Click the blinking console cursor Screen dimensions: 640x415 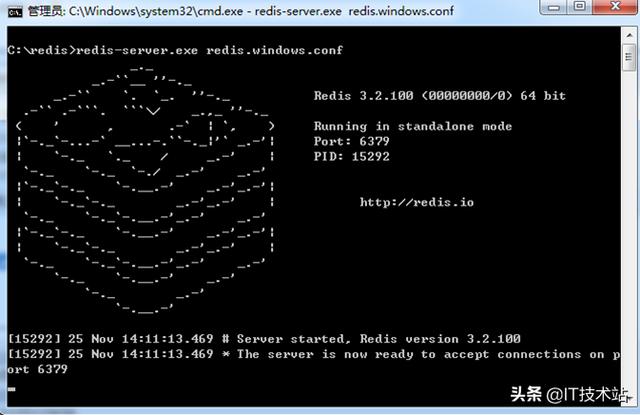tap(11, 389)
